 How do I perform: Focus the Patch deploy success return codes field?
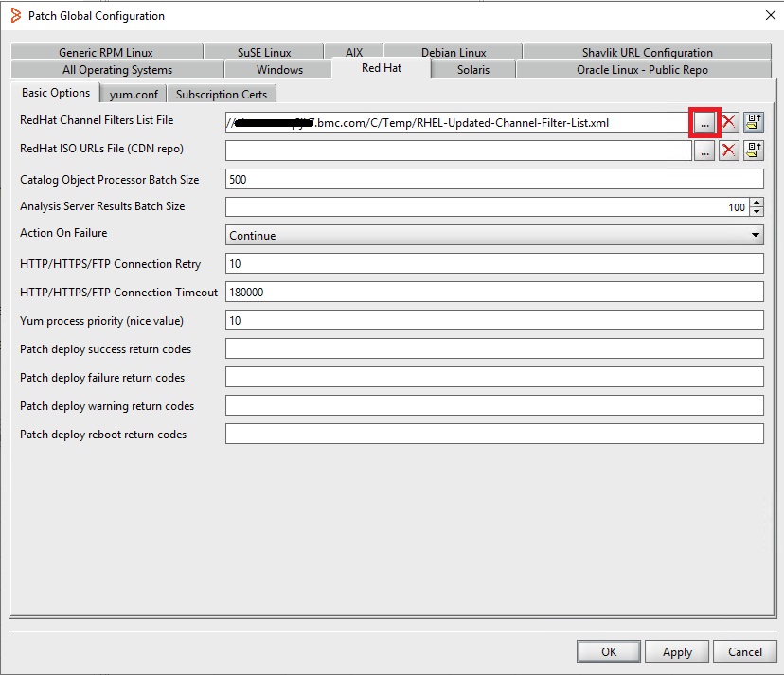click(494, 349)
